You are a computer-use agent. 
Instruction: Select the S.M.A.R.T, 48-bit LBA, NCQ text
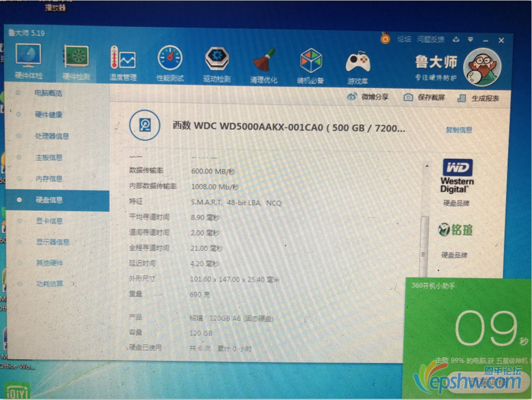pyautogui.click(x=236, y=203)
